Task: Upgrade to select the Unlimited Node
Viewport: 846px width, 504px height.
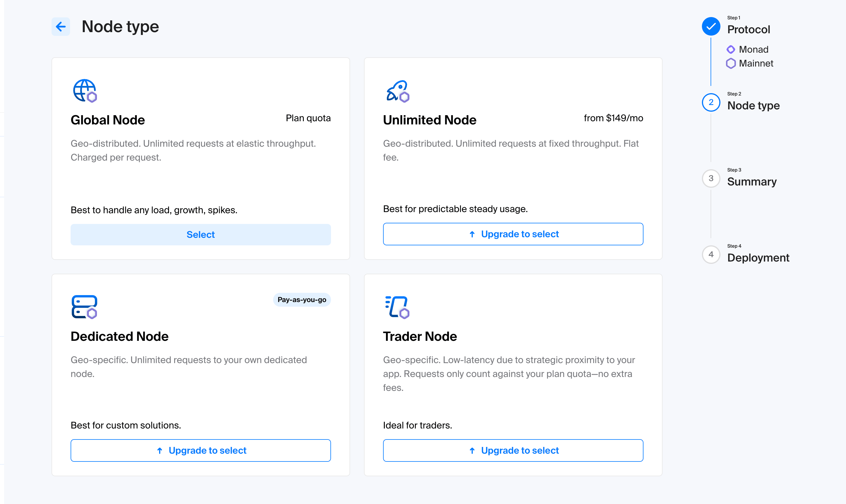Action: 513,234
